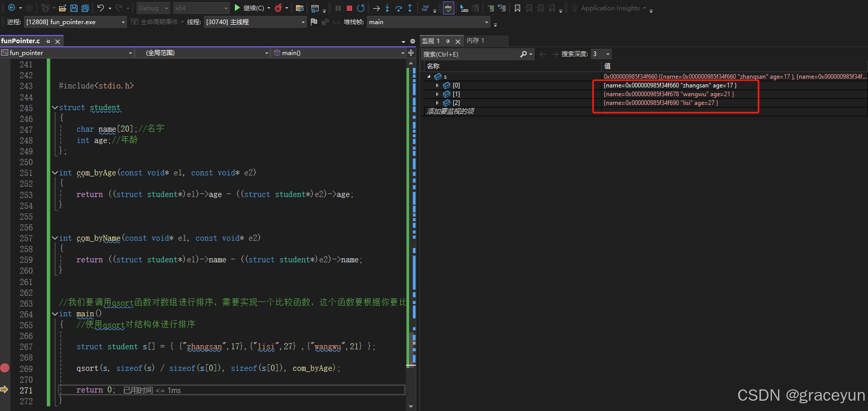Step Into using the down arrow icon
The image size is (868, 411).
pyautogui.click(x=387, y=8)
